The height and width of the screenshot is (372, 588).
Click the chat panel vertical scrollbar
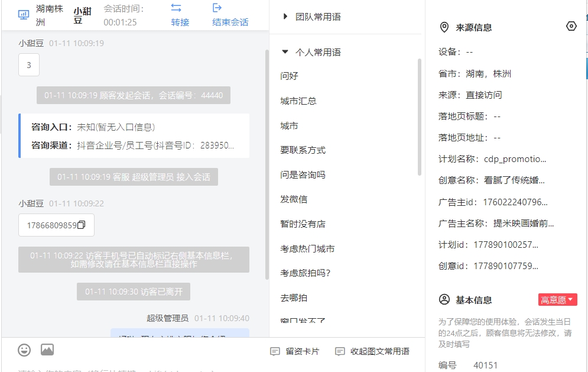pyautogui.click(x=267, y=164)
